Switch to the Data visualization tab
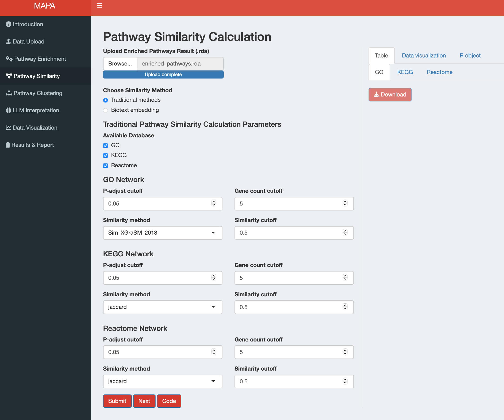504x420 pixels. (x=424, y=56)
